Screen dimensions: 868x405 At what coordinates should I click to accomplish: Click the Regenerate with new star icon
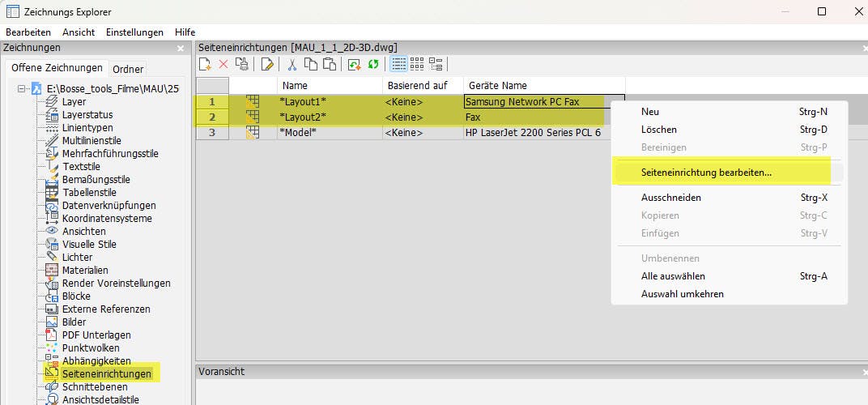coord(355,64)
